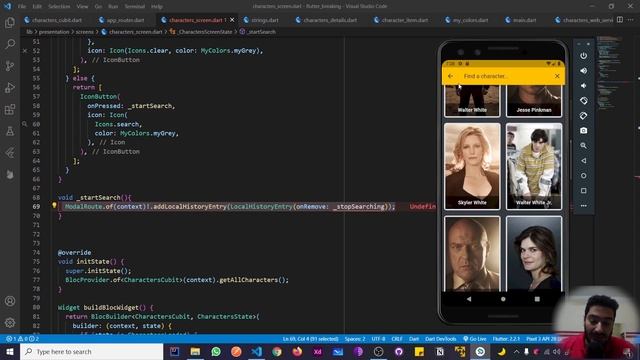
Task: Open the Terminal menu
Action: coord(134,7)
